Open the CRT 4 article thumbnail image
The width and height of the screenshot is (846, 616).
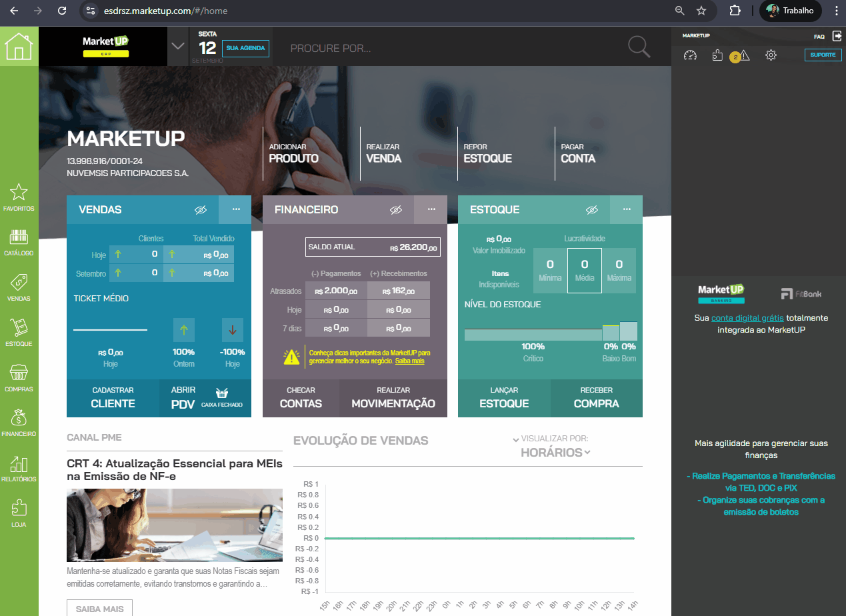pyautogui.click(x=175, y=525)
